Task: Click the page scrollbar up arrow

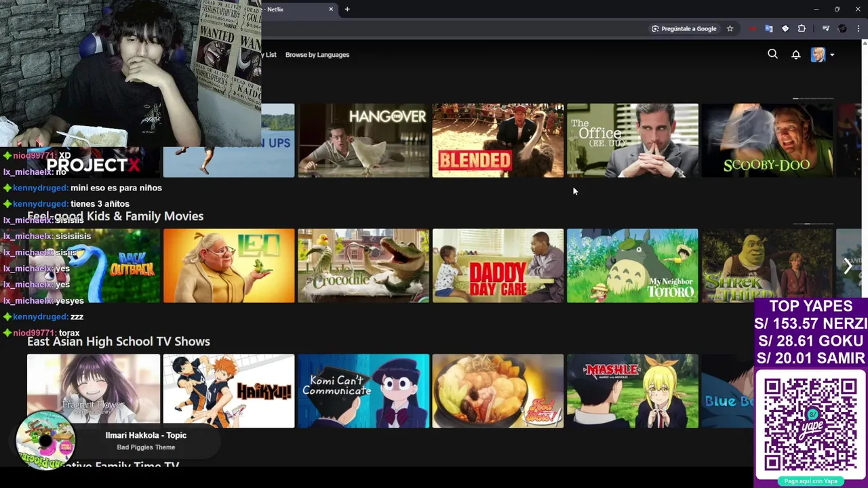Action: [x=865, y=44]
